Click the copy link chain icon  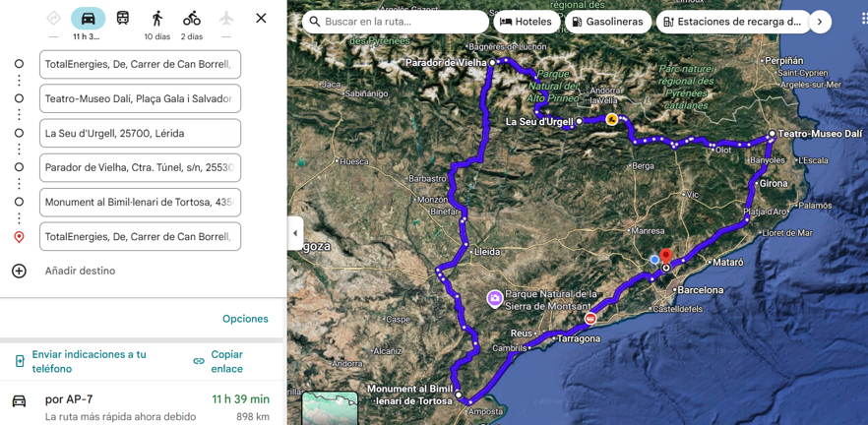click(x=199, y=361)
